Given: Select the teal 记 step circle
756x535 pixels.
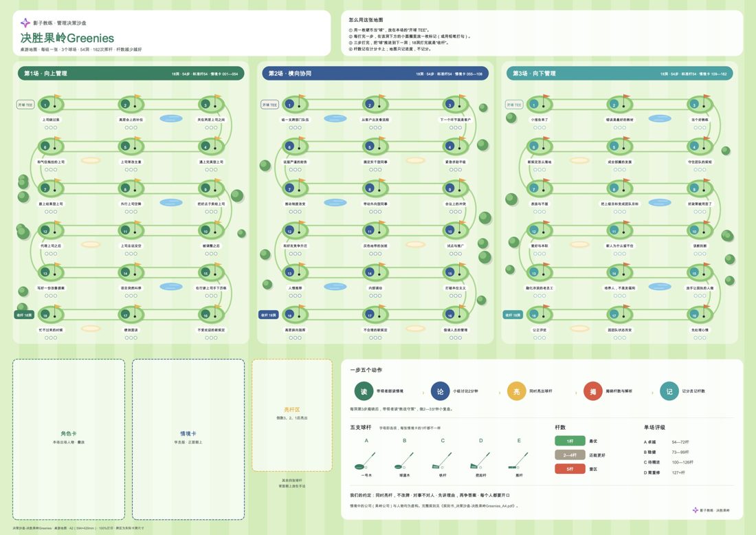Looking at the screenshot, I should click(669, 391).
